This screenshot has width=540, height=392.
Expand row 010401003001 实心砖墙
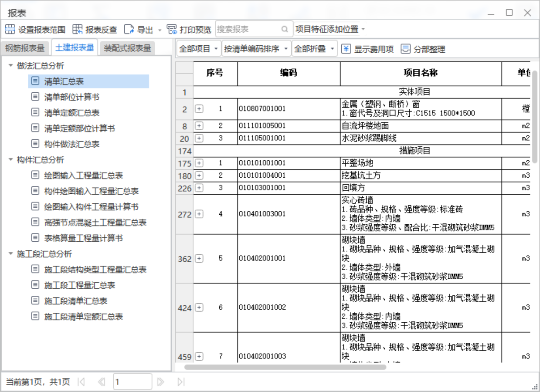(199, 214)
